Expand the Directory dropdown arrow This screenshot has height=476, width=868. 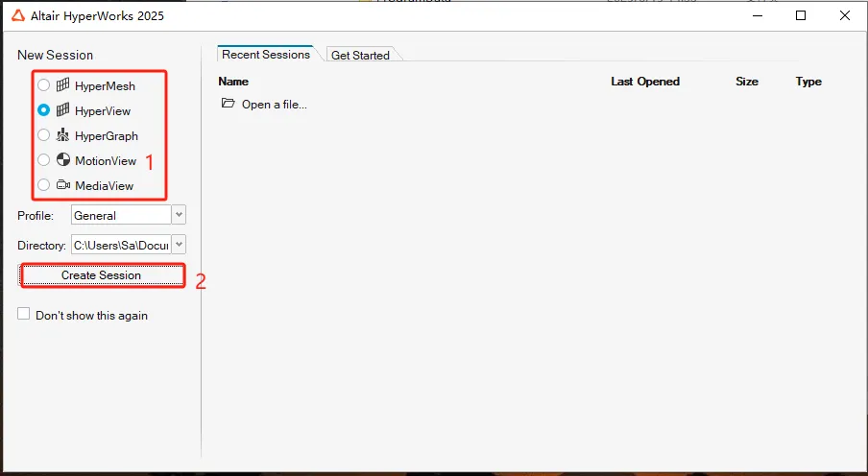pyautogui.click(x=179, y=245)
